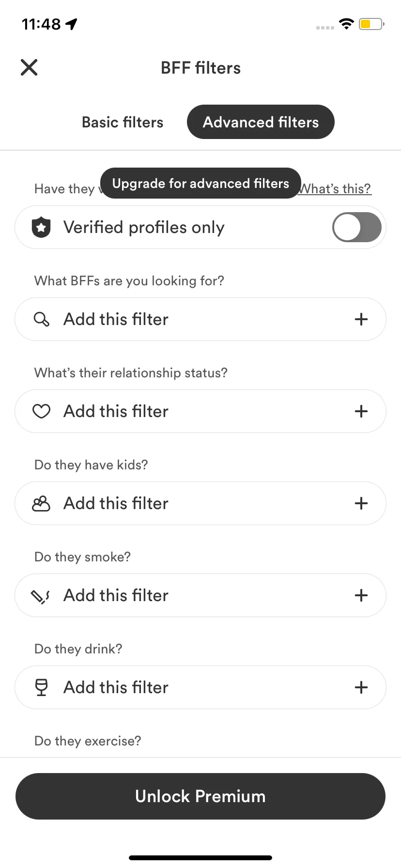Image resolution: width=401 pixels, height=868 pixels.
Task: Tap the Wi-Fi status icon
Action: click(346, 24)
